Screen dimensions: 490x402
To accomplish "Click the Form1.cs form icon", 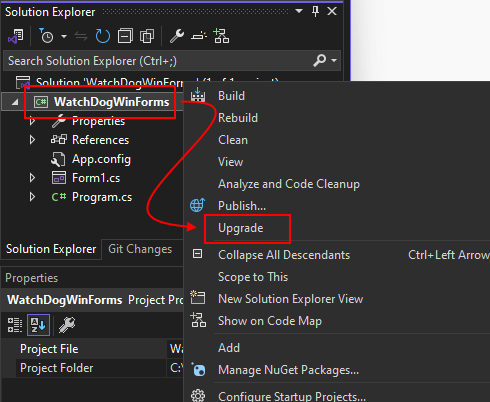I will pyautogui.click(x=59, y=178).
